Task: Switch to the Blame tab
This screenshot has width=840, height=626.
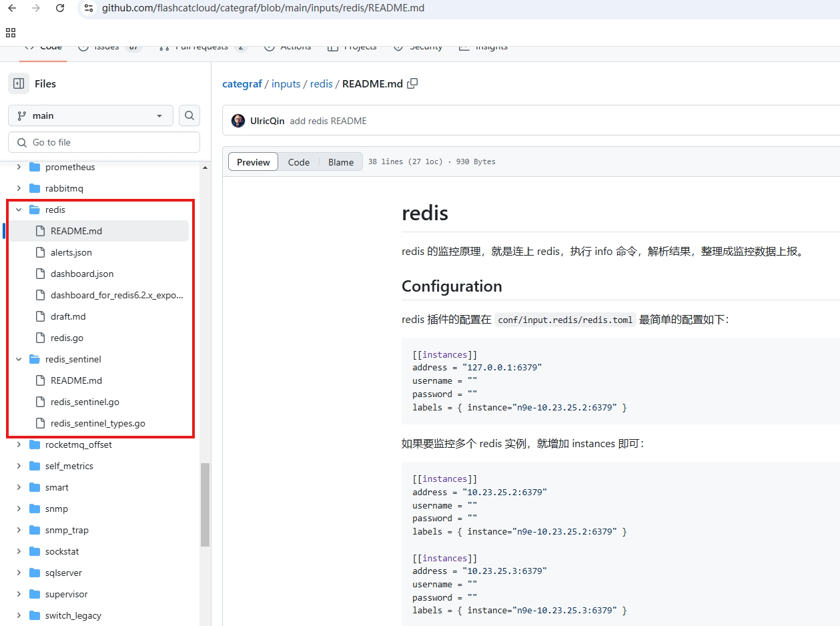Action: click(x=341, y=162)
